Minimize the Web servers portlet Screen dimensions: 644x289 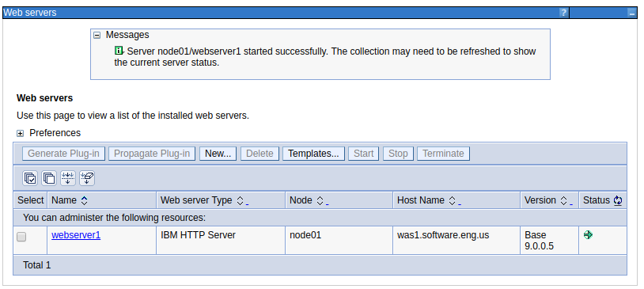(x=631, y=13)
